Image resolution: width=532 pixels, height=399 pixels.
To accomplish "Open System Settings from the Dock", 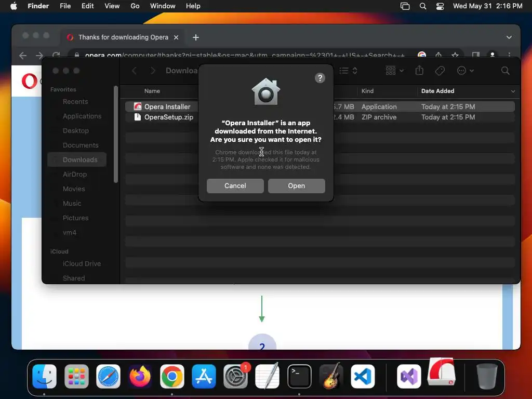I will (235, 376).
